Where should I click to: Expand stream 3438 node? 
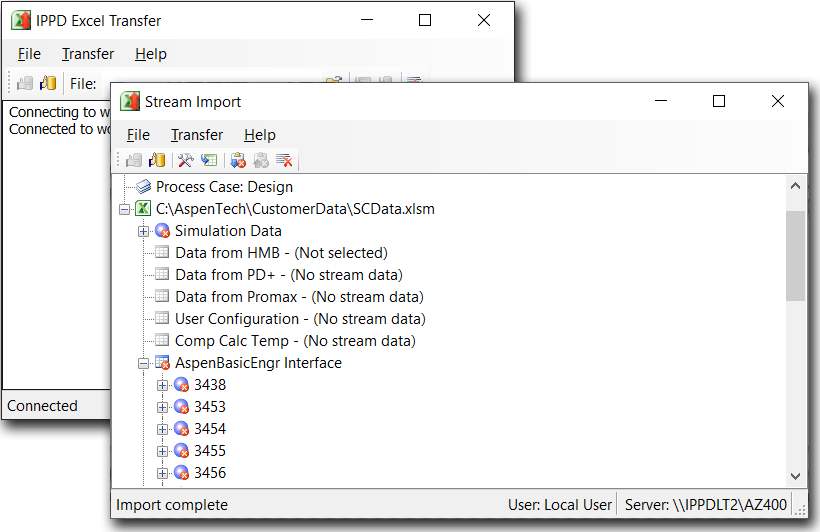click(162, 385)
